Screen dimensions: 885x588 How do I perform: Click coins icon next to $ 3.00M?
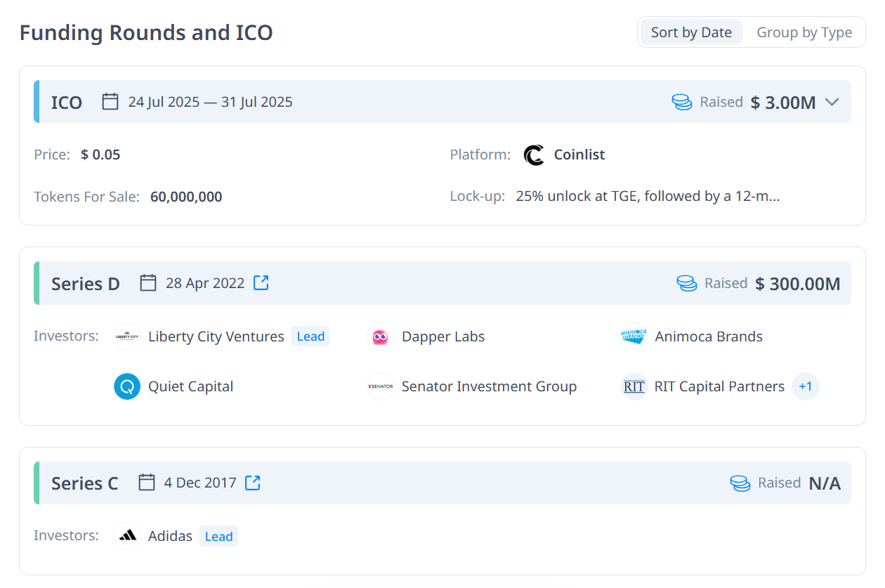[682, 102]
